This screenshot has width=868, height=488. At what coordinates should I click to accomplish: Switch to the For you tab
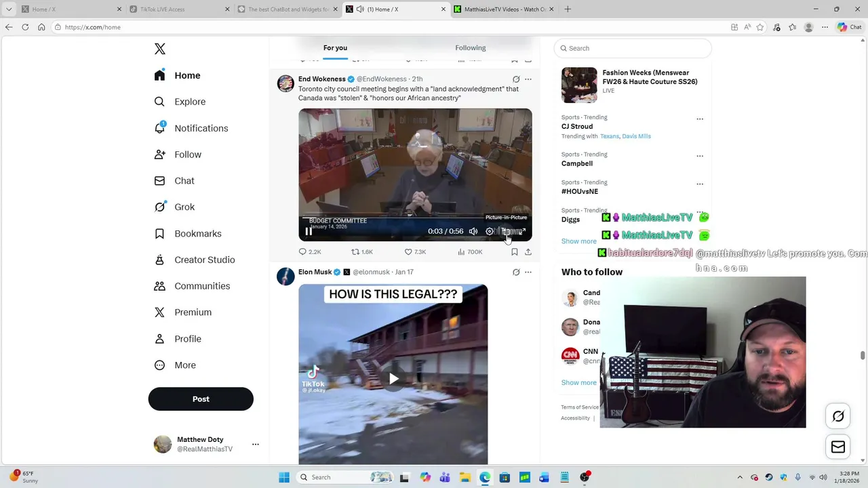click(x=335, y=47)
